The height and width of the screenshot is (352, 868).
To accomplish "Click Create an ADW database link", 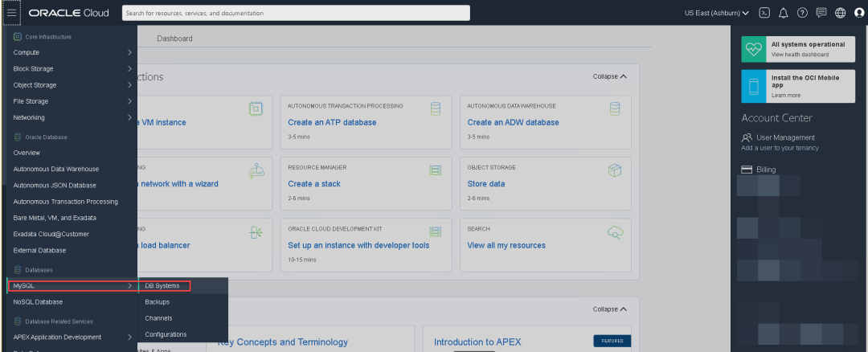I will [x=513, y=122].
